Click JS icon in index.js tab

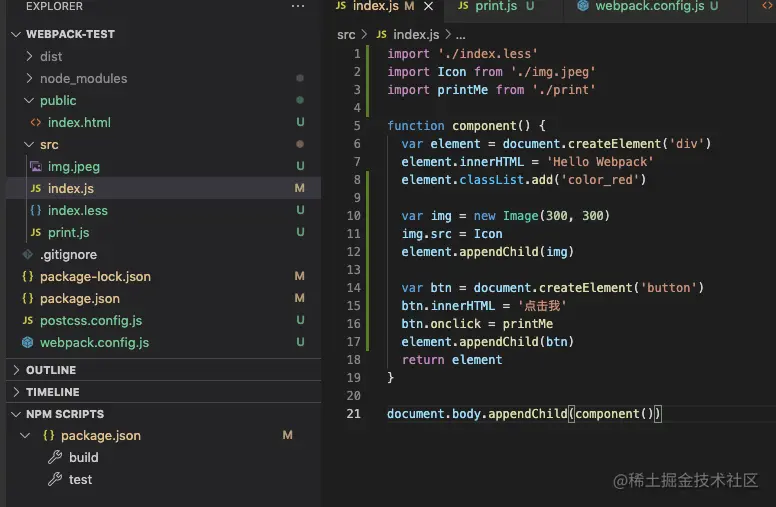341,5
